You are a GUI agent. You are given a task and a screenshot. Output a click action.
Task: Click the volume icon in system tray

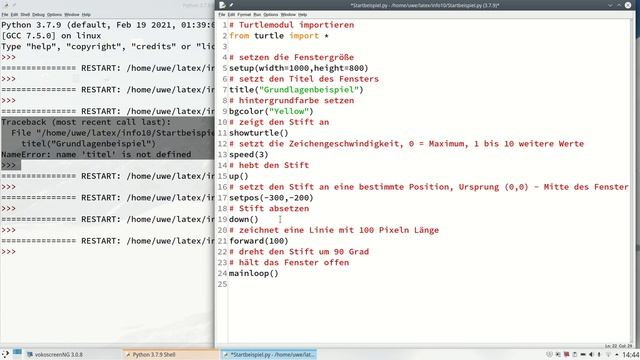(x=591, y=354)
